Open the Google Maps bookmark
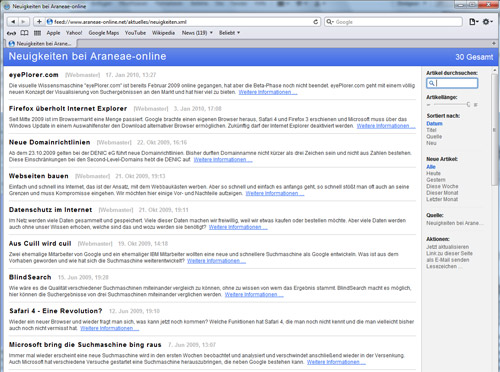500x372 pixels. click(x=104, y=33)
